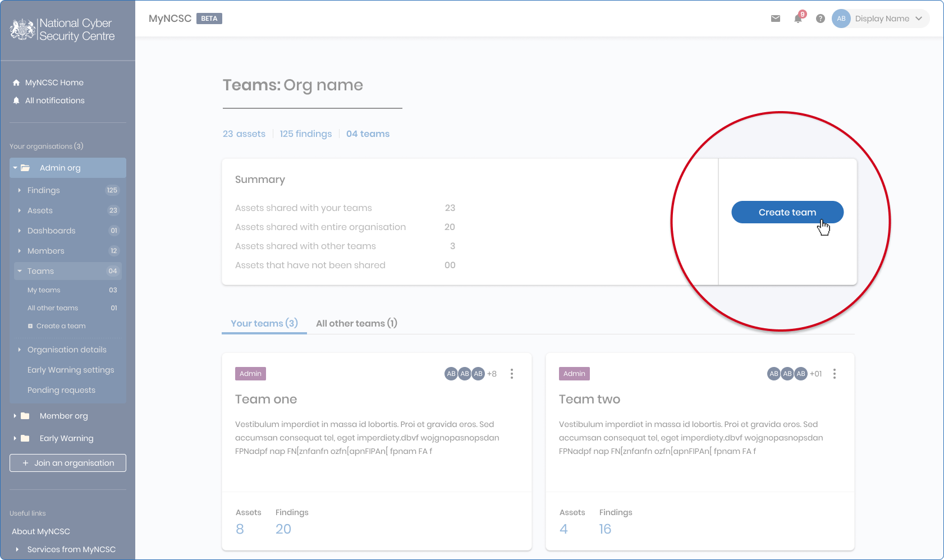Switch to Your teams (3) tab
The image size is (944, 560).
point(264,323)
